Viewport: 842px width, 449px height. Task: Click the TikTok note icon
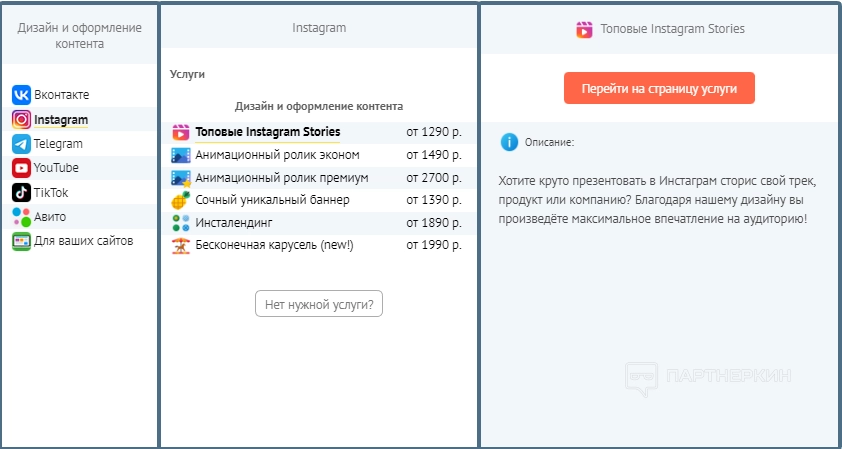[x=21, y=192]
